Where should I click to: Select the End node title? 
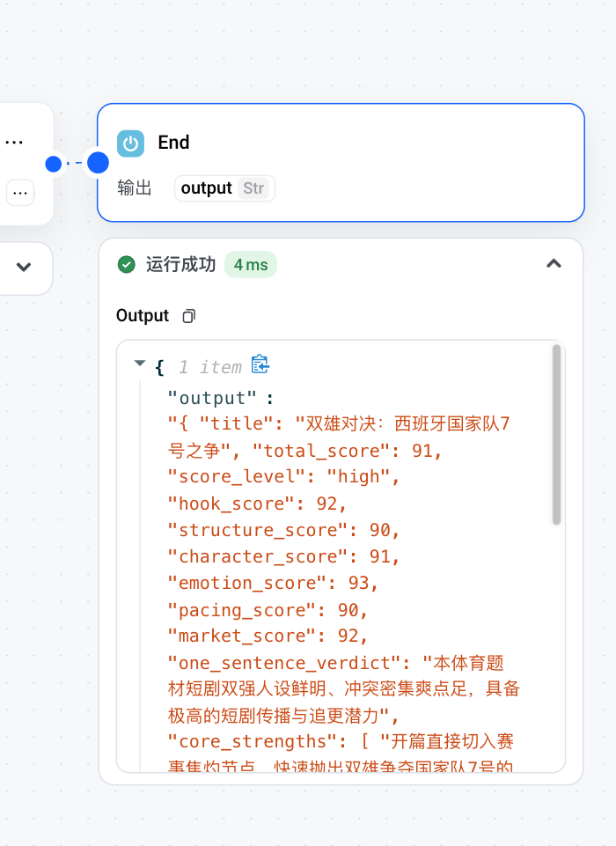tap(173, 143)
